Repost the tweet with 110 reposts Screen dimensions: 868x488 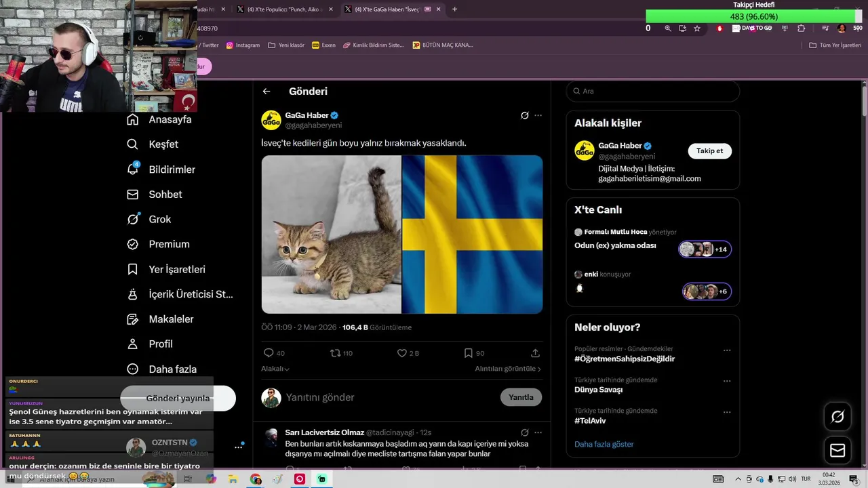coord(341,353)
